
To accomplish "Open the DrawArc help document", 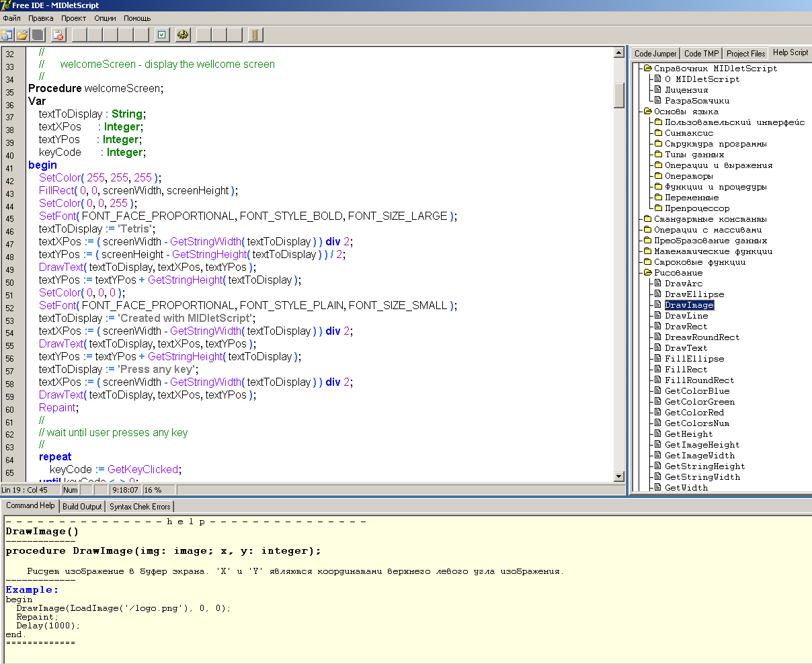I will (x=683, y=284).
